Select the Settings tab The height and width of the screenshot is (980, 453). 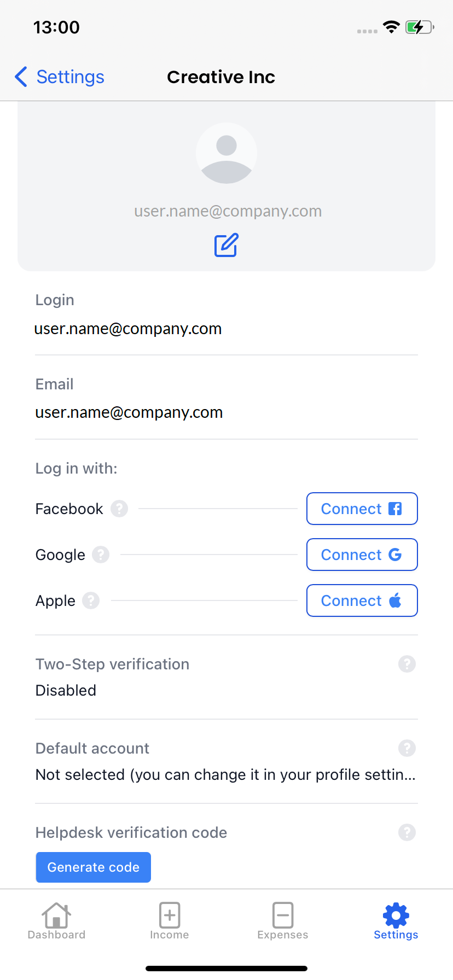(396, 921)
